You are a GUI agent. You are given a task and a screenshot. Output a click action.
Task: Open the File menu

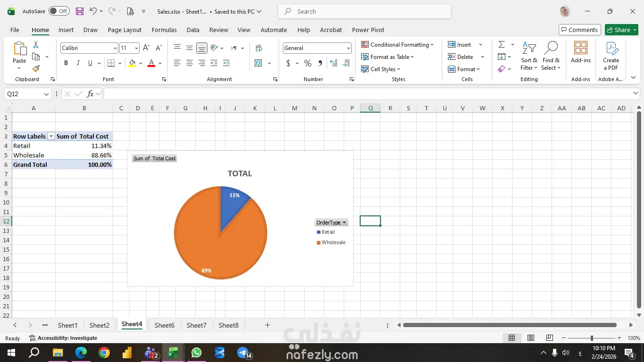click(x=15, y=30)
